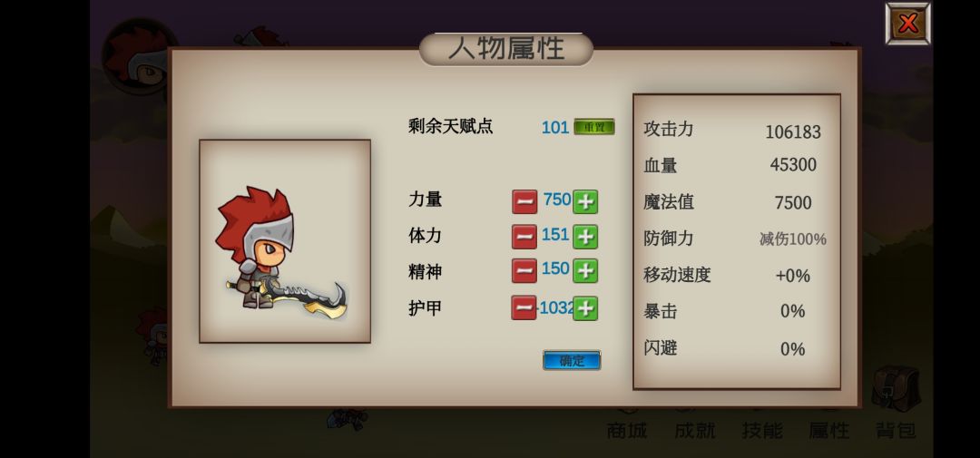Tap the hero avatar in top-left corner
Viewport: 980px width, 458px height.
[x=139, y=56]
